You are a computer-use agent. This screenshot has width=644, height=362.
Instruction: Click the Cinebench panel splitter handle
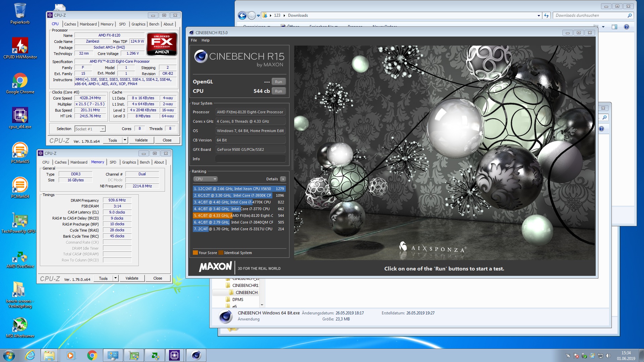point(292,160)
